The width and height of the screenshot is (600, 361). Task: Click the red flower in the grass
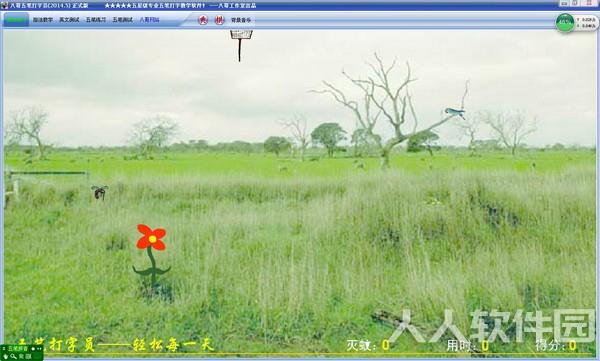coord(152,238)
